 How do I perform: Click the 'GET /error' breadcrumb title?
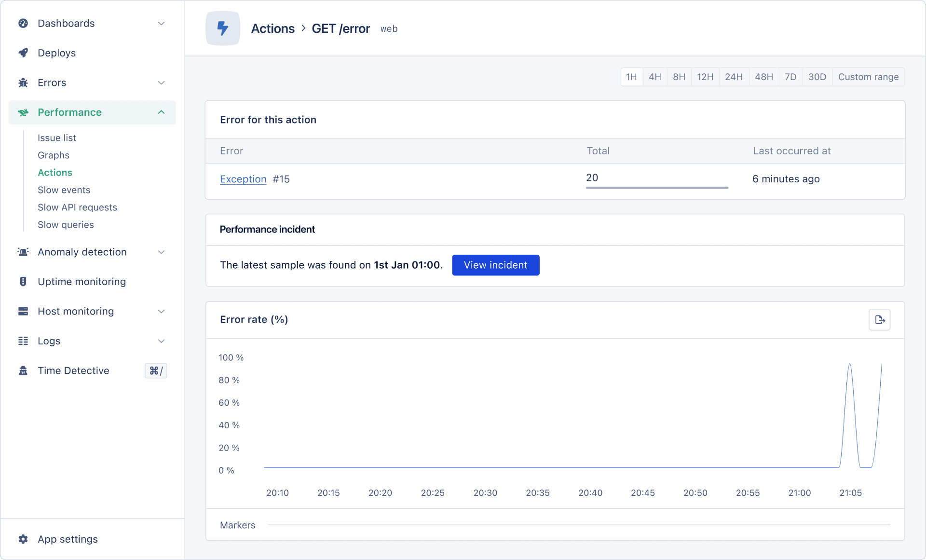pos(341,28)
